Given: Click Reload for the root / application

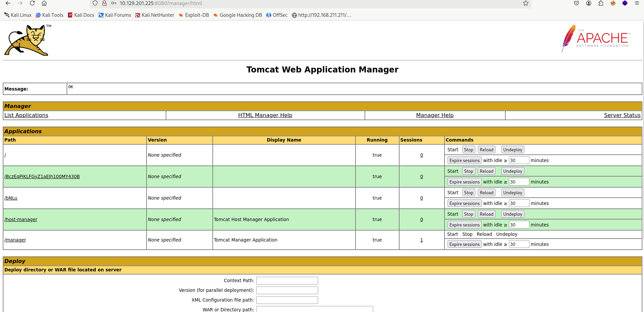Looking at the screenshot, I should (x=486, y=150).
